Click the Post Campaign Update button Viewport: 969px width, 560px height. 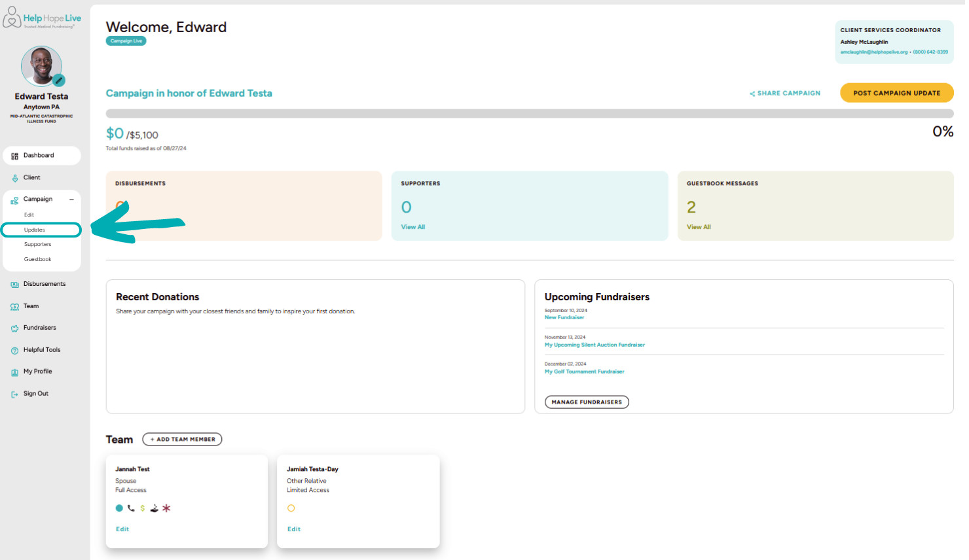(896, 92)
